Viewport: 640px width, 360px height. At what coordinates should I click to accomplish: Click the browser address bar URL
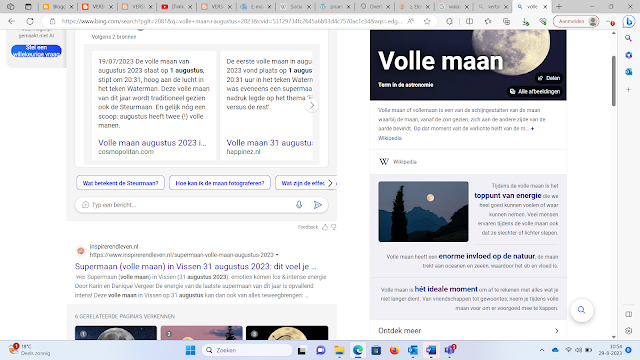coord(231,21)
